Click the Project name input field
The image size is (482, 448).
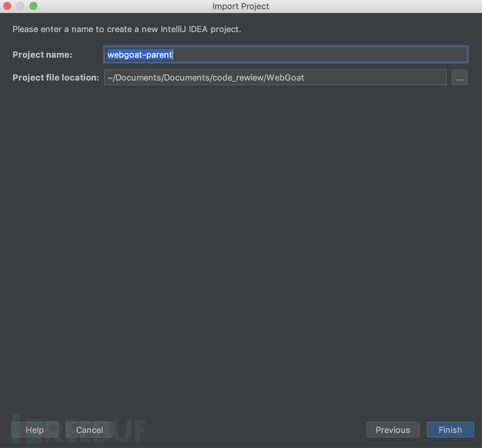click(286, 54)
